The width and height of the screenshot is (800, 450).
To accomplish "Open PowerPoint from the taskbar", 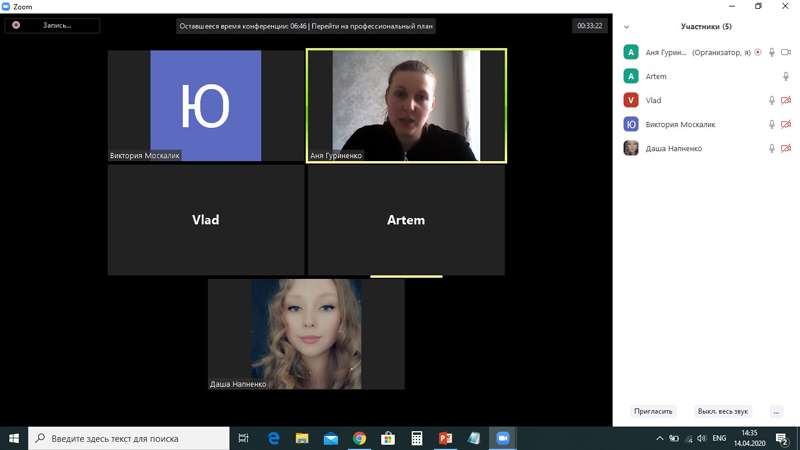I will tap(445, 438).
